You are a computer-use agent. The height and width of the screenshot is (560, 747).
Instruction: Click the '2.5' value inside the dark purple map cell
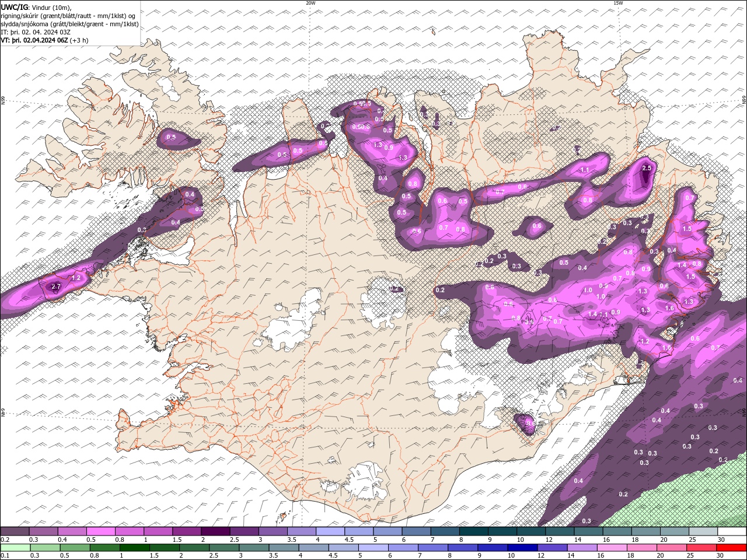point(646,168)
